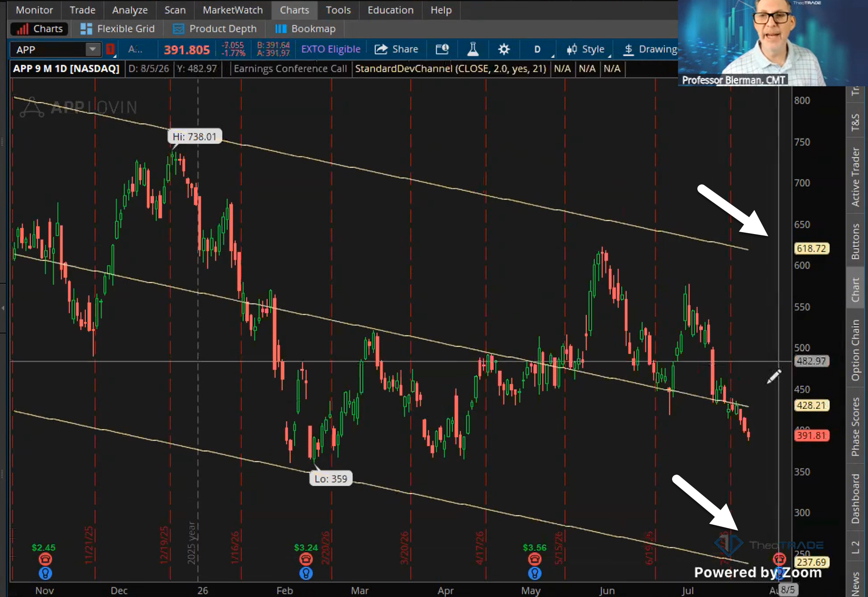
Task: Open the Bookmap sub-tab
Action: [305, 29]
